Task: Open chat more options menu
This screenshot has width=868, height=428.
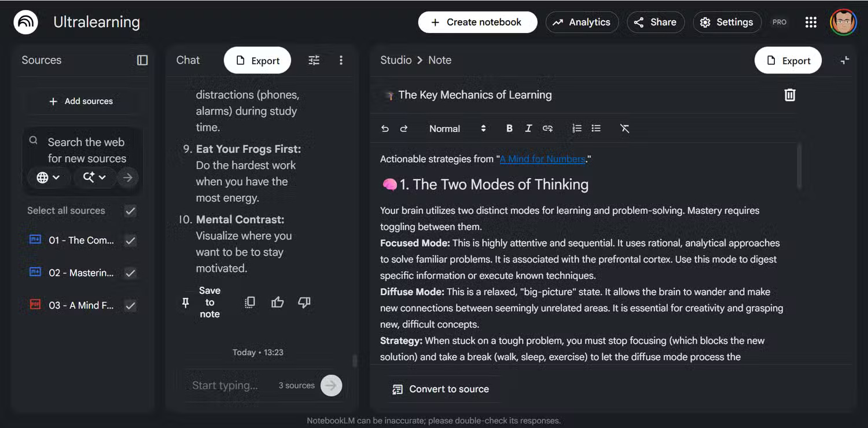Action: click(x=341, y=60)
